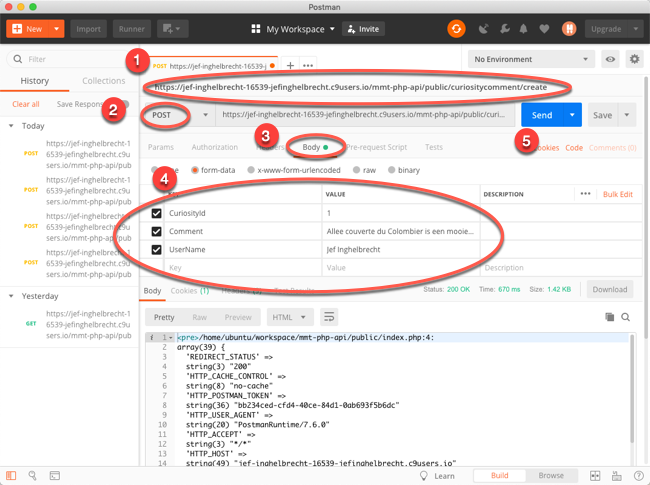Expand the Send button dropdown arrow
Screen dimensions: 650x485
(x=572, y=115)
